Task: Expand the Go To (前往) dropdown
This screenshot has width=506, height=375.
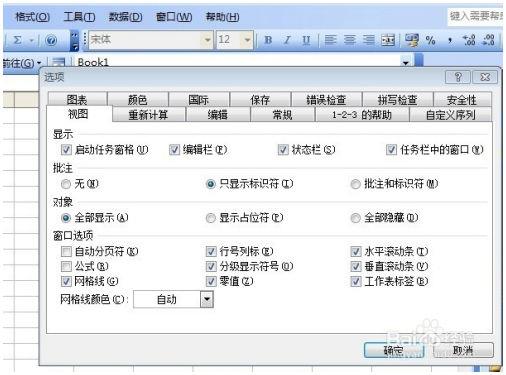Action: 39,63
